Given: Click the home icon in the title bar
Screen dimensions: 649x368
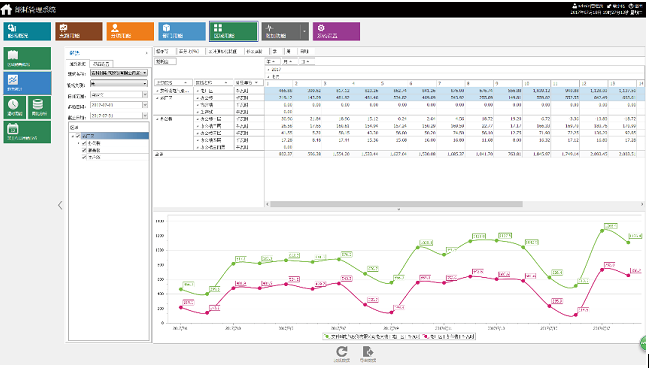Looking at the screenshot, I should pos(6,9).
